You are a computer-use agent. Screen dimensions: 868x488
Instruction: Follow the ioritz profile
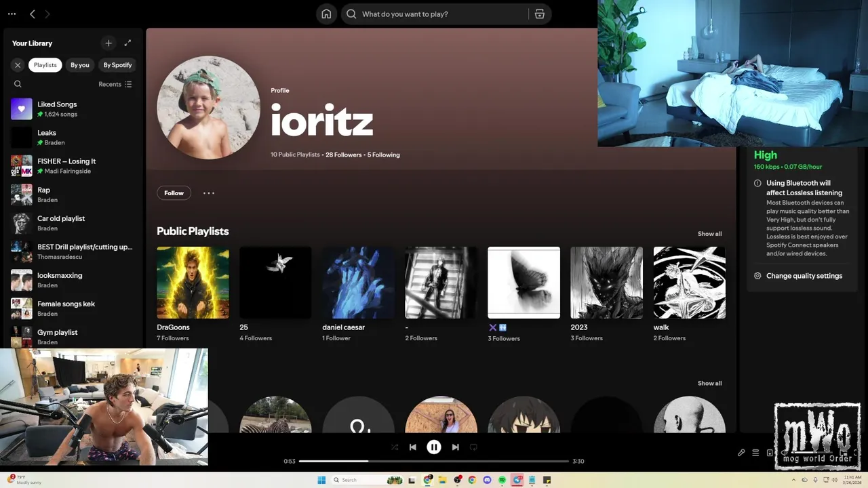click(174, 193)
